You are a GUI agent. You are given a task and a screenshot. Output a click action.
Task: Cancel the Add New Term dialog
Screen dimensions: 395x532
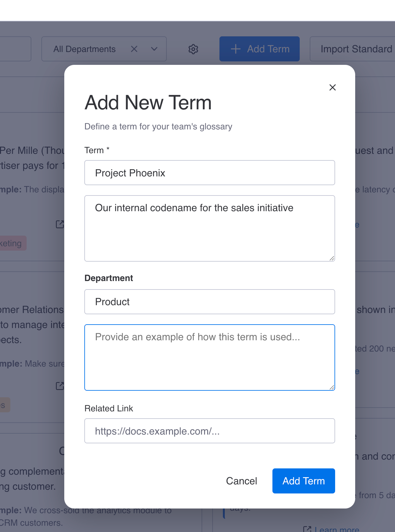click(x=241, y=481)
